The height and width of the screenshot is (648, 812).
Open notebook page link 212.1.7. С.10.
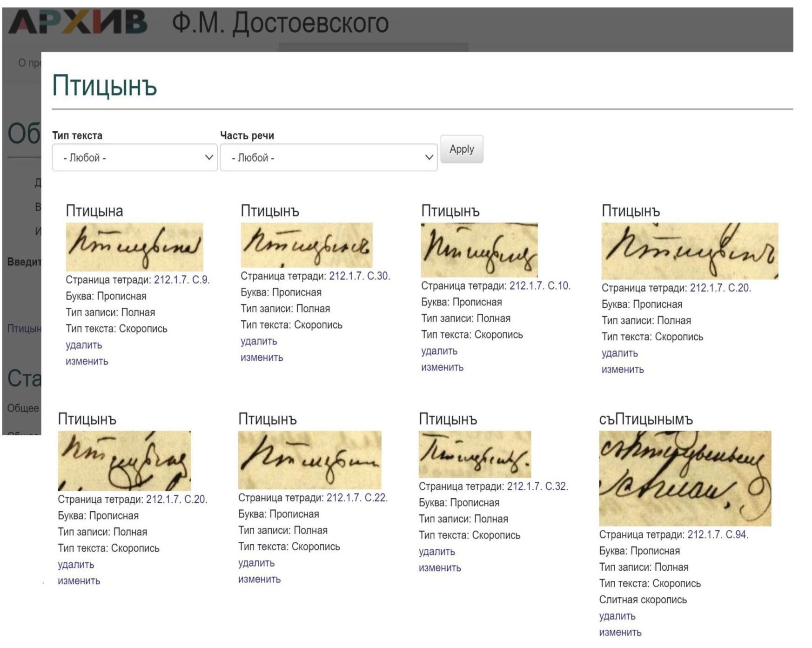[540, 286]
